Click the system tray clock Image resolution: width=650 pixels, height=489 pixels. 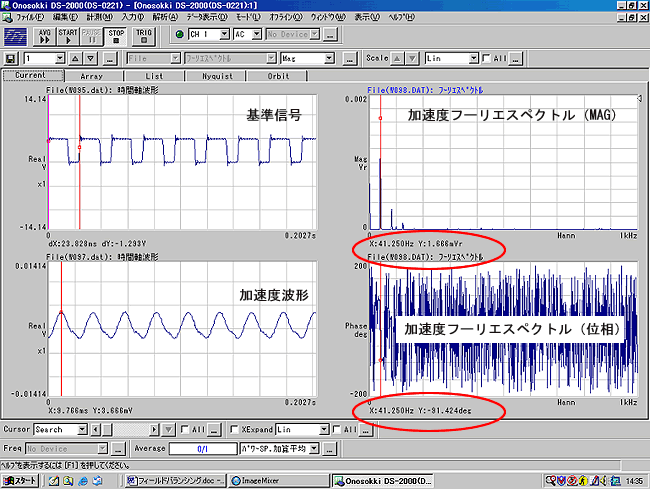[x=634, y=481]
